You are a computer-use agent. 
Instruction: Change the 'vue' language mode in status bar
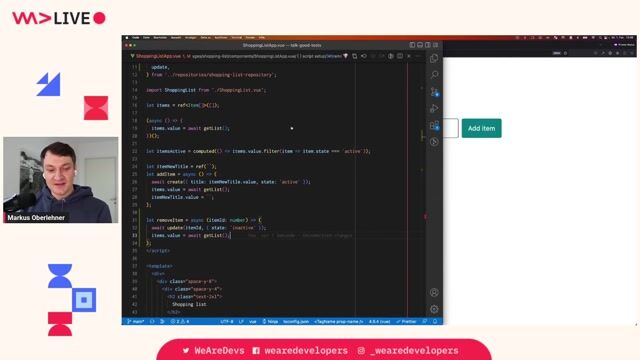(x=253, y=322)
